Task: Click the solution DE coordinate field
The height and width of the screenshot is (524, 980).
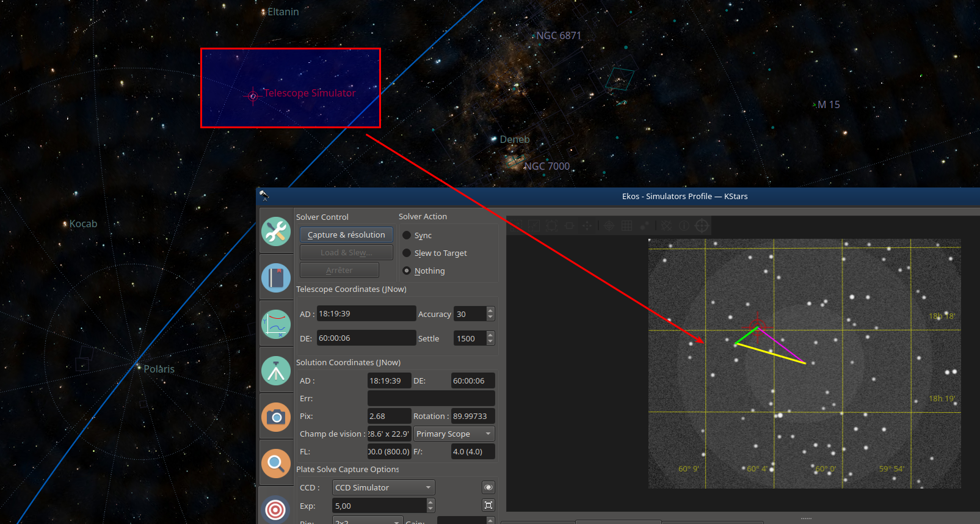Action: (473, 380)
